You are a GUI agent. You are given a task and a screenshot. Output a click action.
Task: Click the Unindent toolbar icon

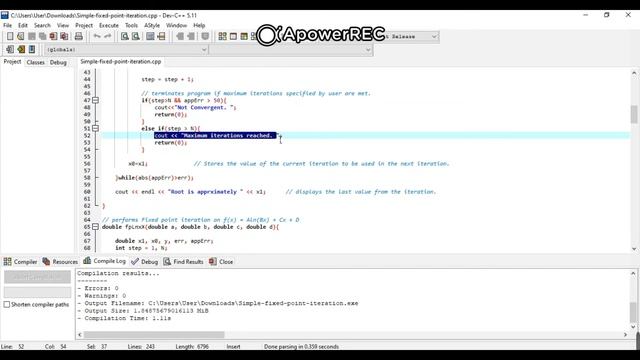191,36
